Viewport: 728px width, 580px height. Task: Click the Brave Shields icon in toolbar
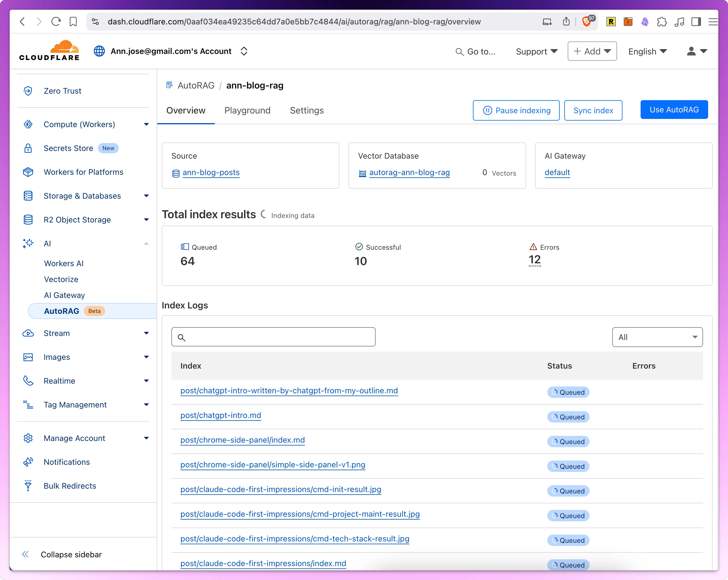(x=587, y=22)
